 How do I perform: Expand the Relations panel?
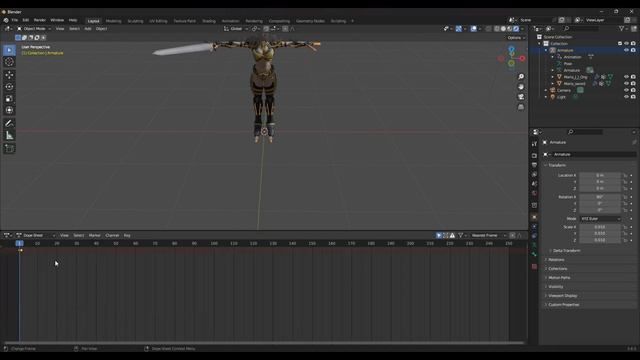(556, 260)
